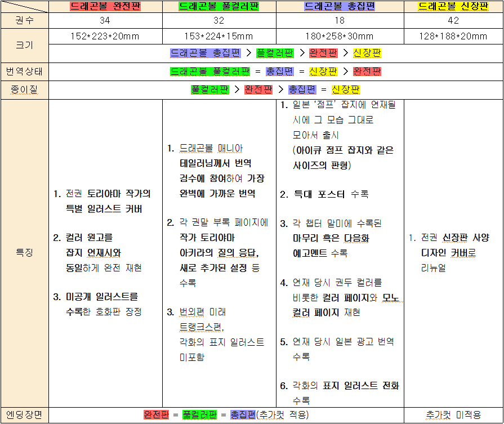Click the size value '152*223*20mm'

coord(105,36)
